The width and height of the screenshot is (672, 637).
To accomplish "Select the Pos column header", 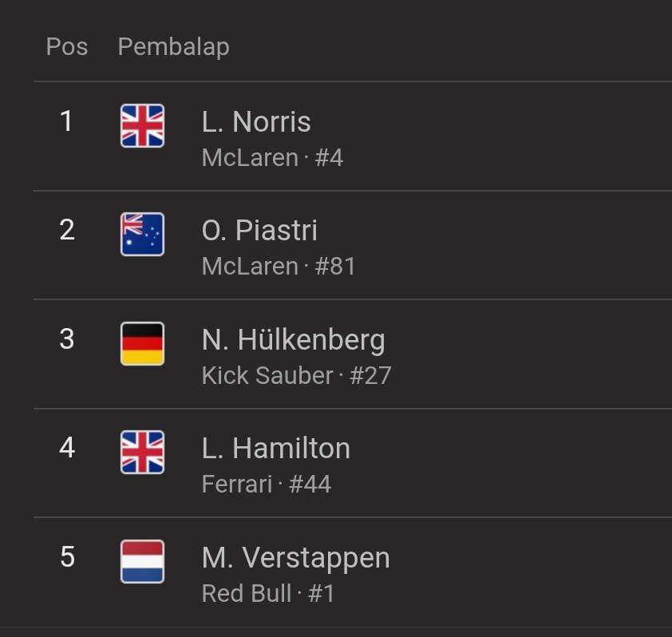I will coord(67,46).
